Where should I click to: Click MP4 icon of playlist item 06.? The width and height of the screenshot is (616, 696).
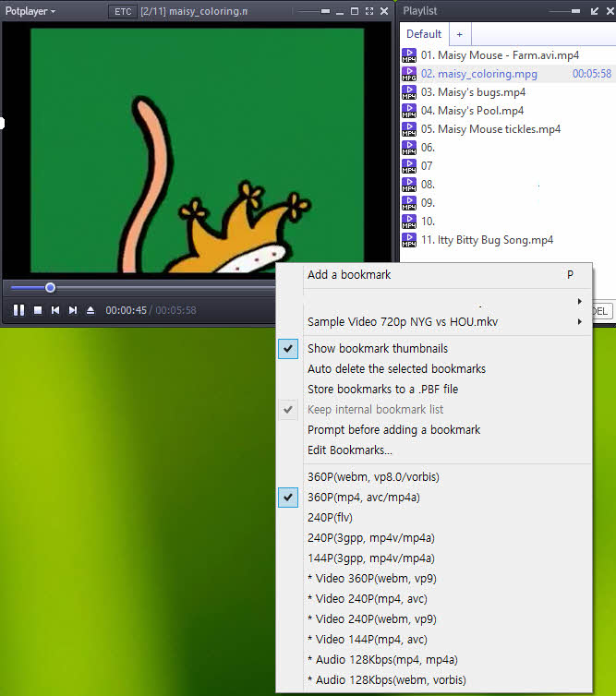coord(409,148)
